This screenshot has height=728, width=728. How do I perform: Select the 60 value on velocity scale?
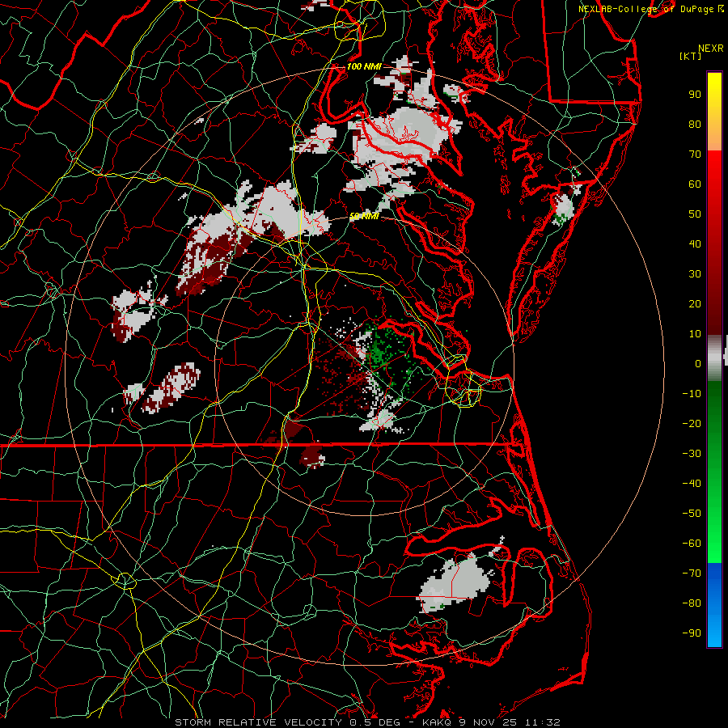[x=695, y=184]
